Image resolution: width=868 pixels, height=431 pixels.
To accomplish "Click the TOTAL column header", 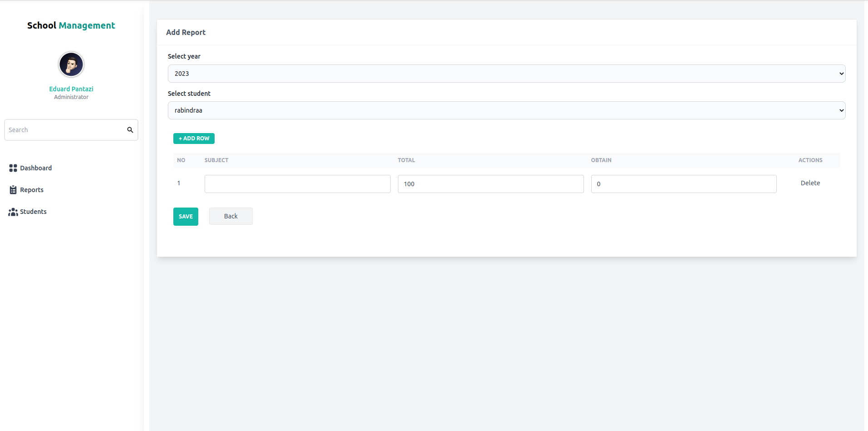I will point(407,160).
